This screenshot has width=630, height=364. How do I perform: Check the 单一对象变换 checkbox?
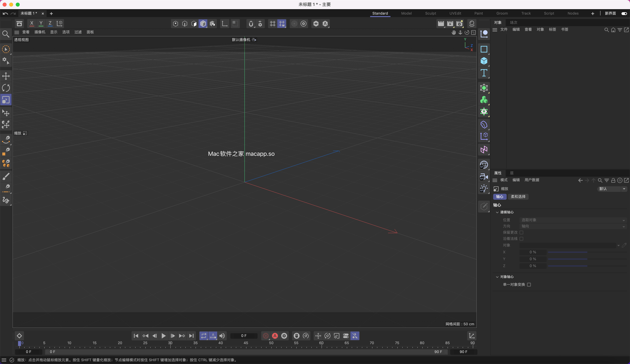tap(529, 284)
